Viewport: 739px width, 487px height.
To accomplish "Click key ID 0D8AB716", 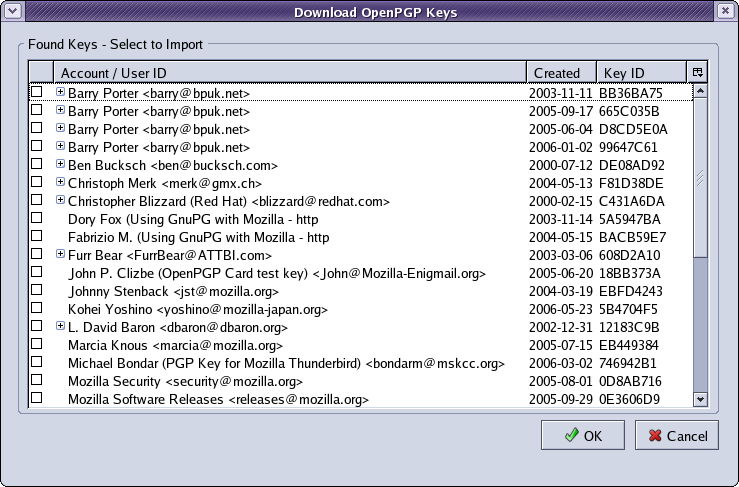I will pos(630,381).
